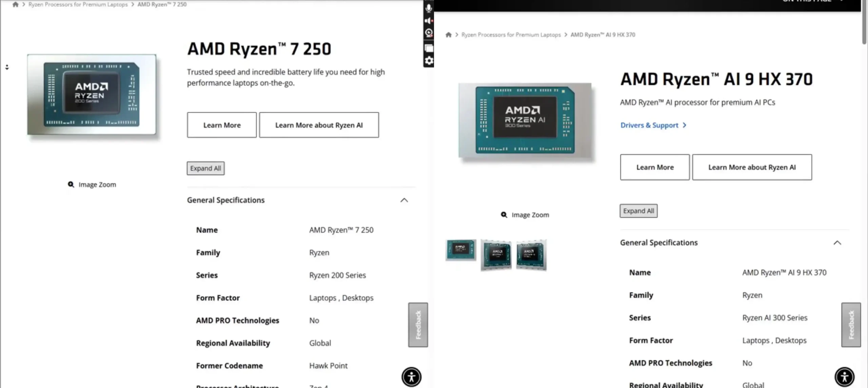Toggle microphone in the recording toolbar
This screenshot has height=388, width=868.
429,8
